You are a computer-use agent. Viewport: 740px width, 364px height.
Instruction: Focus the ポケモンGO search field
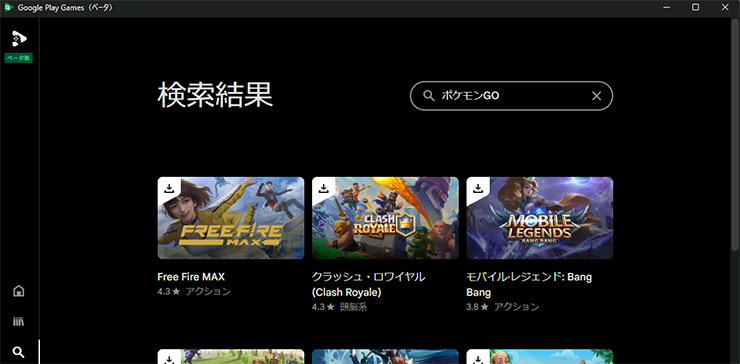tap(511, 96)
